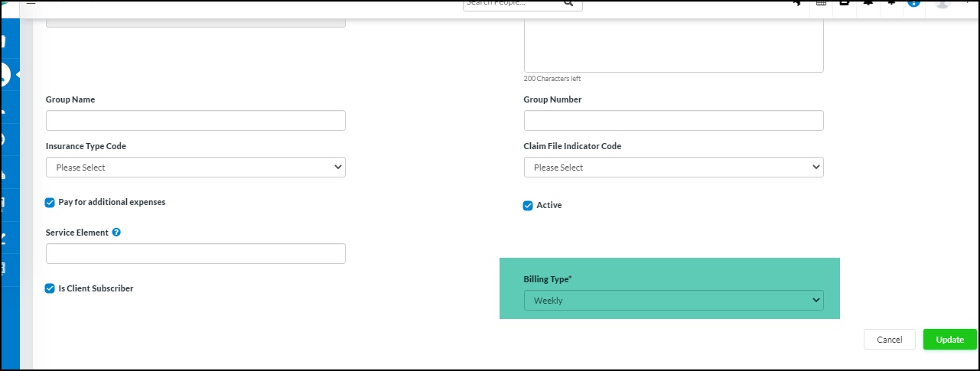
Task: Click the Cancel button
Action: tap(889, 340)
